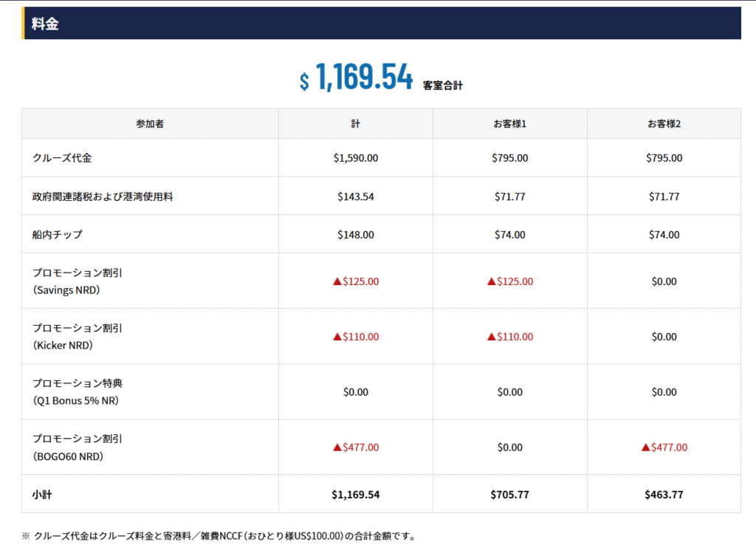The image size is (756, 545).
Task: Select the 参加者 column header
Action: pos(150,124)
